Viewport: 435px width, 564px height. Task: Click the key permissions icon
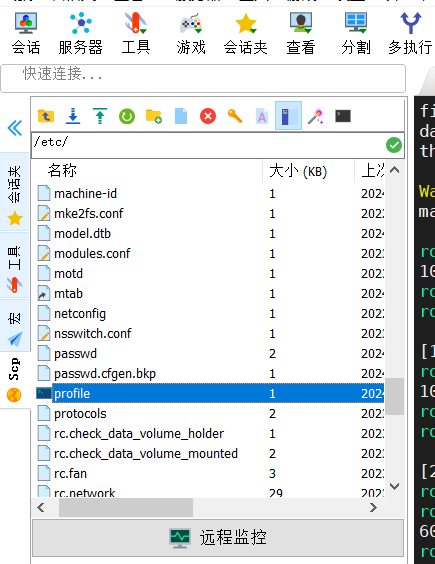tap(235, 116)
